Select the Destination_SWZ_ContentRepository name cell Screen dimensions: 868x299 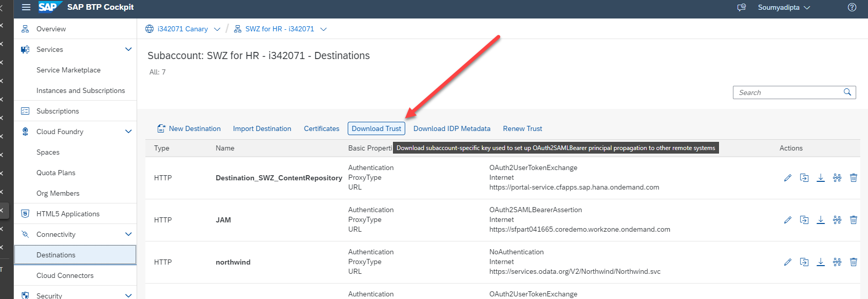point(279,178)
